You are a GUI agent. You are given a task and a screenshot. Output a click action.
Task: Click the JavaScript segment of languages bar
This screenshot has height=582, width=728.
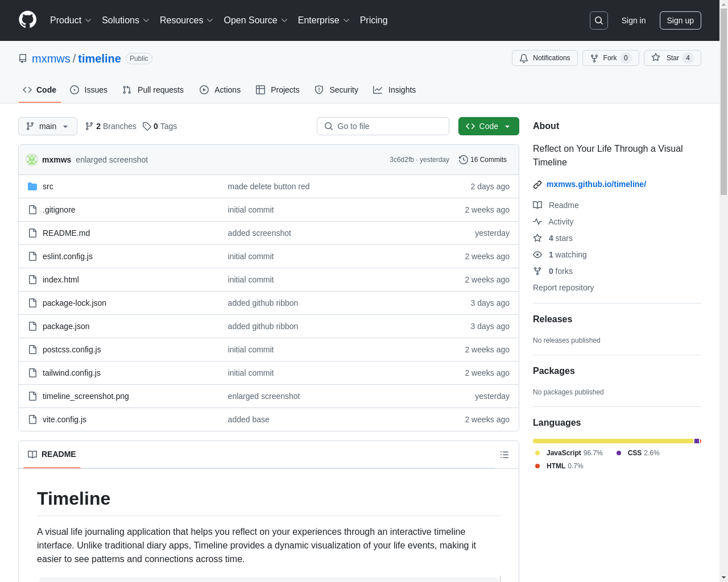pyautogui.click(x=613, y=441)
